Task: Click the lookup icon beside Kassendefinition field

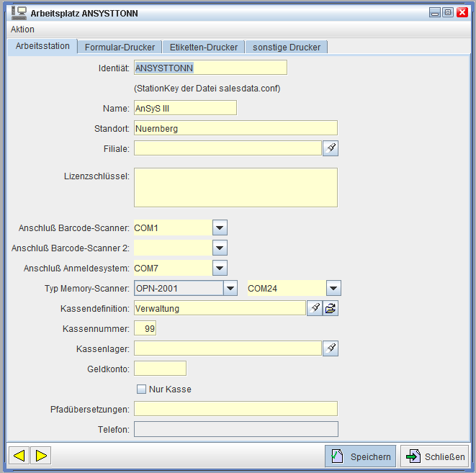Action: [315, 309]
